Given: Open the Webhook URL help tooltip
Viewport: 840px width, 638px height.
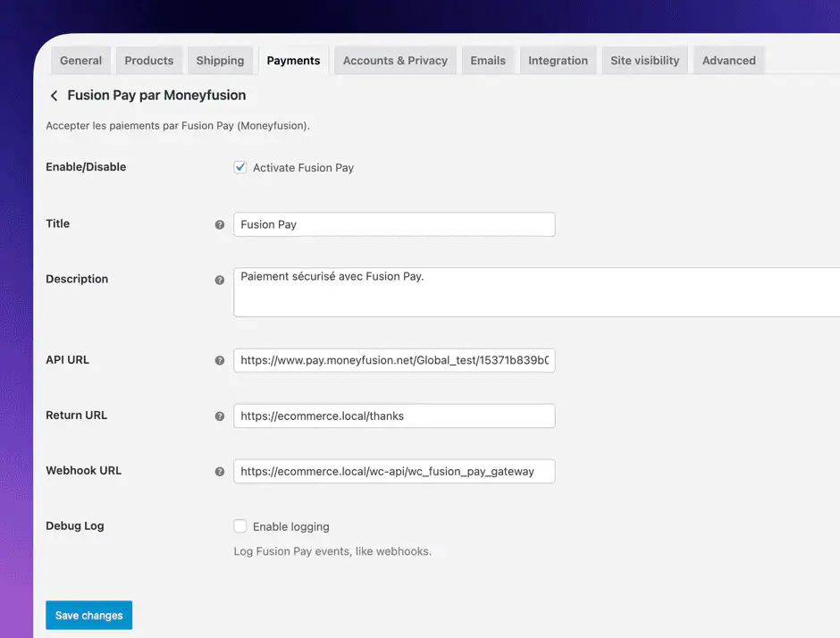Looking at the screenshot, I should click(x=219, y=471).
